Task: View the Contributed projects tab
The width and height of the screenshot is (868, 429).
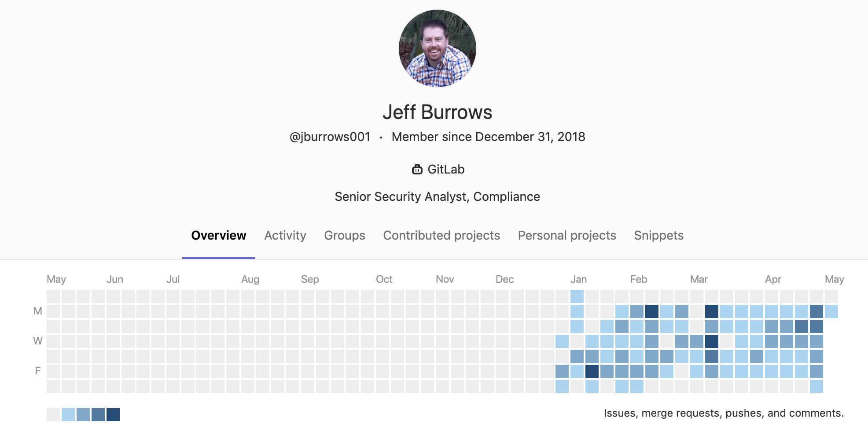Action: coord(441,235)
